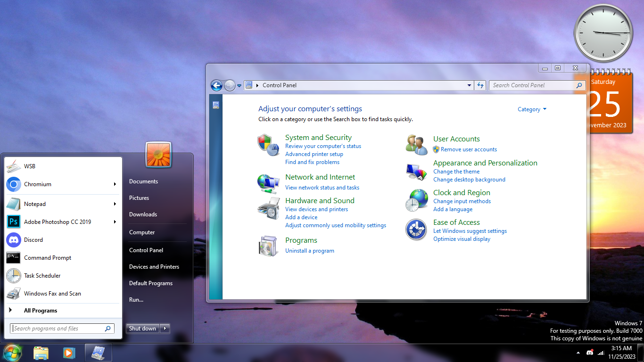Open Devices and Printers from Start menu
The image size is (644, 362).
[x=154, y=267]
